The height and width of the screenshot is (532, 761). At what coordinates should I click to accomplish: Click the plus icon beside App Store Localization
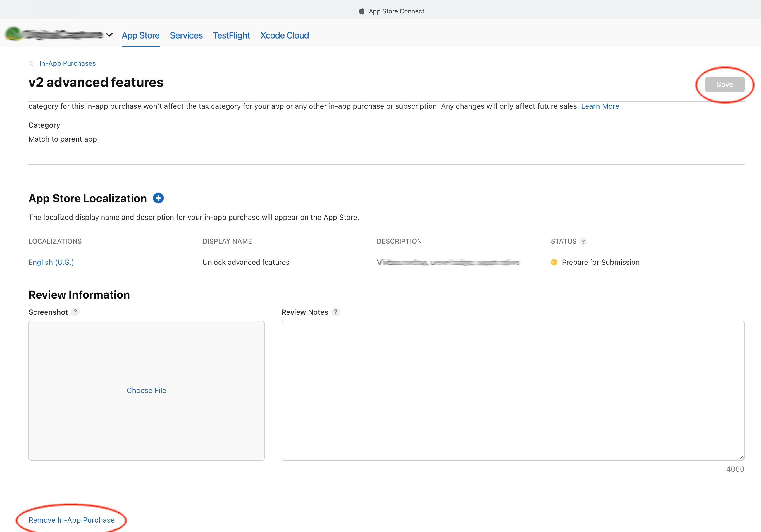(158, 198)
